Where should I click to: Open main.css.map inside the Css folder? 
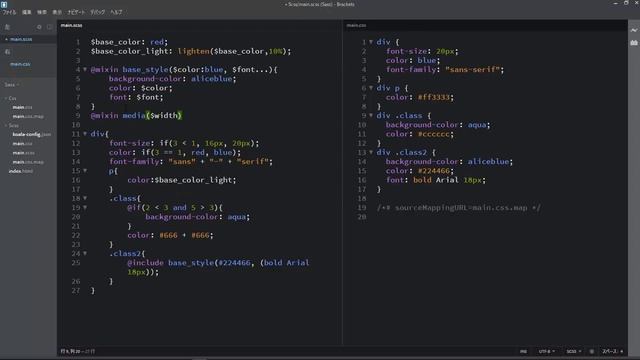[x=28, y=117]
